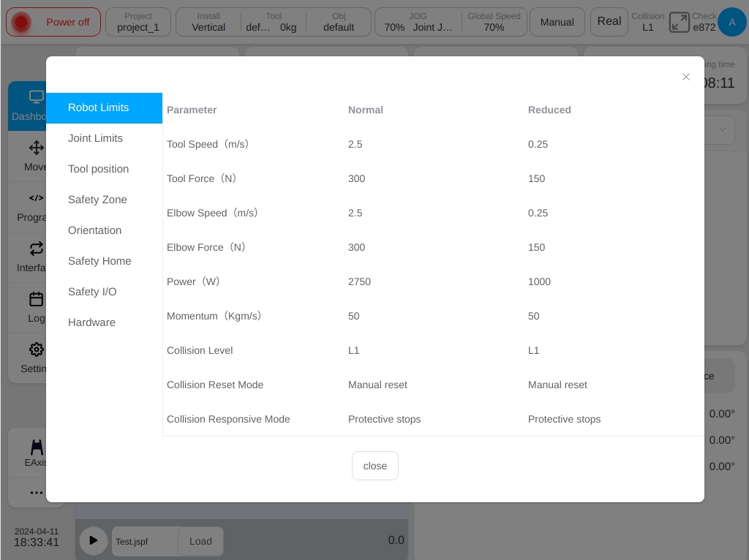The height and width of the screenshot is (560, 749).
Task: Open the Log calendar icon
Action: 37,299
